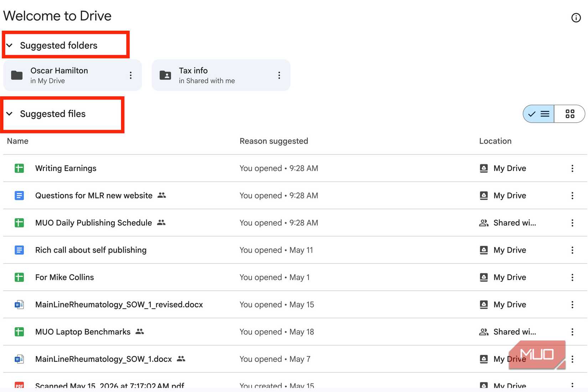Click the Sheets icon for For Mike Collins
This screenshot has height=392, width=588.
coord(19,277)
